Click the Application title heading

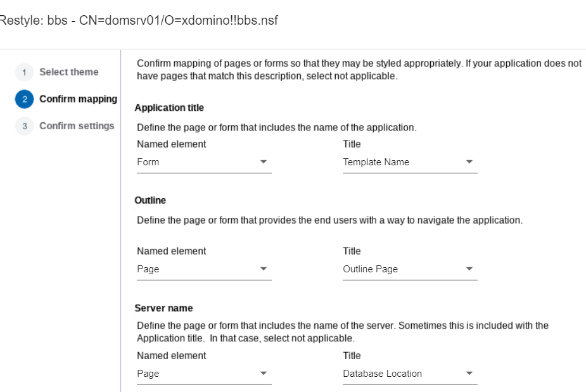tap(169, 108)
